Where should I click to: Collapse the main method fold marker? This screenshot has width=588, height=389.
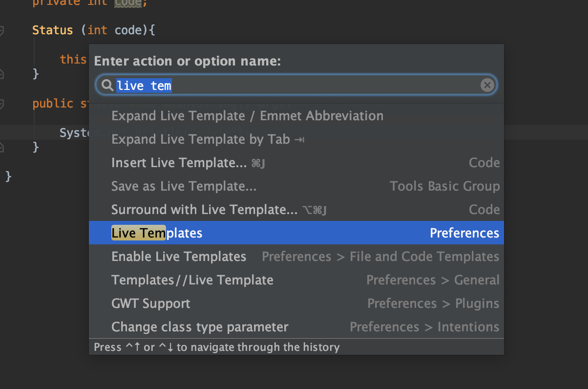pyautogui.click(x=1, y=104)
